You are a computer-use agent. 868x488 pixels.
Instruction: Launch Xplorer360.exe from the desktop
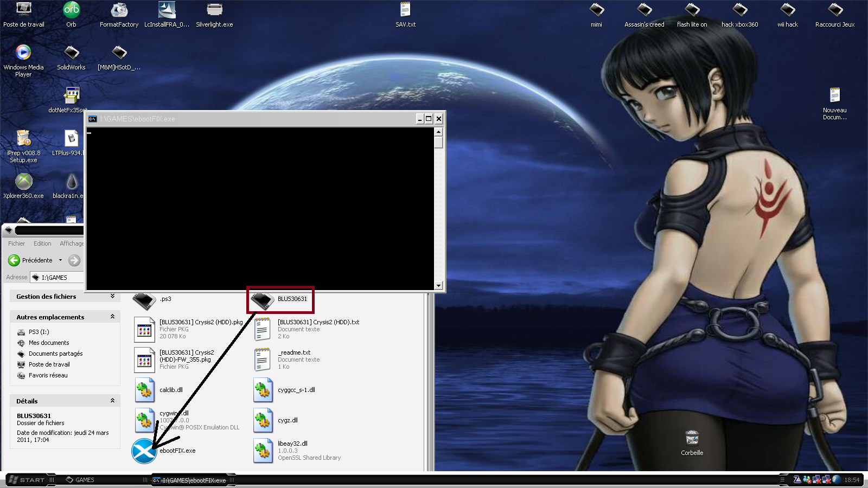coord(23,185)
